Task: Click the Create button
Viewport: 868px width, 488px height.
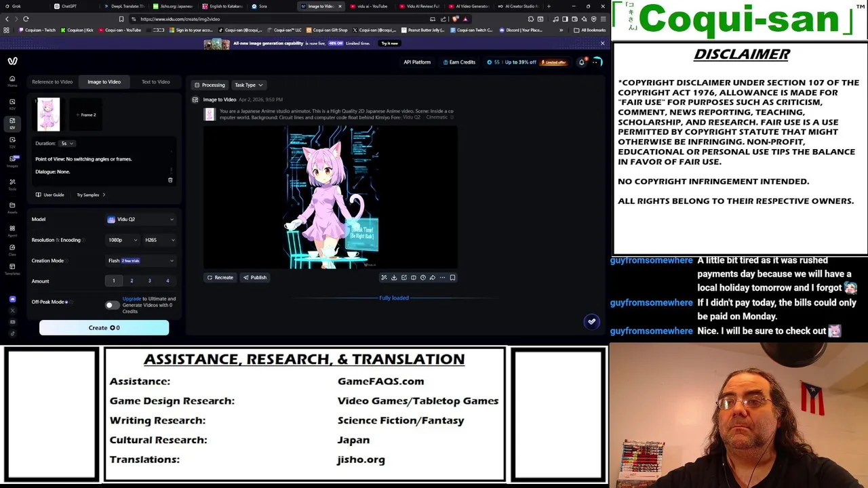Action: (104, 328)
